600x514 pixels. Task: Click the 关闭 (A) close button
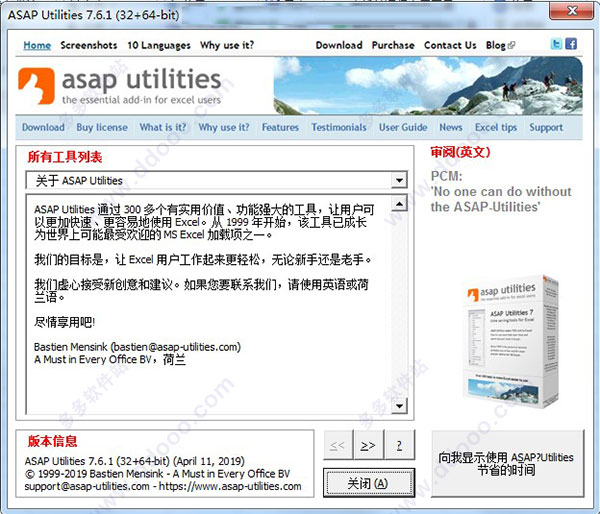click(x=368, y=483)
